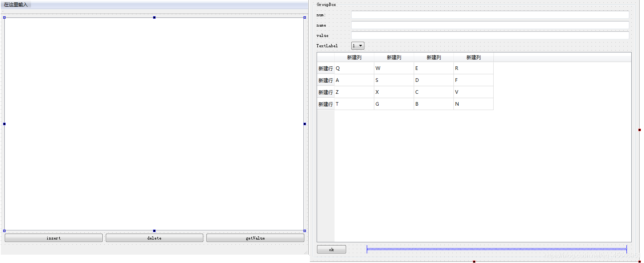Click the value input field
The width and height of the screenshot is (644, 263).
[x=490, y=35]
